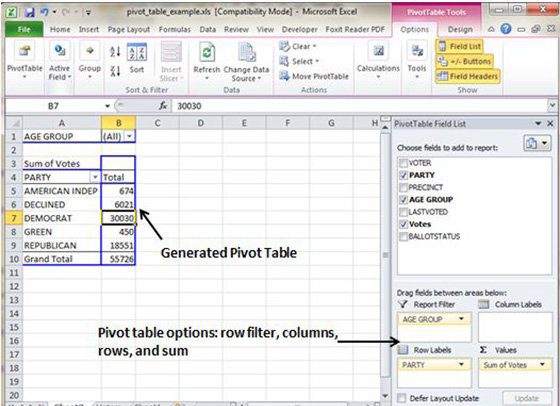Screen dimensions: 560x406
Task: Open the File tab
Action: (24, 29)
